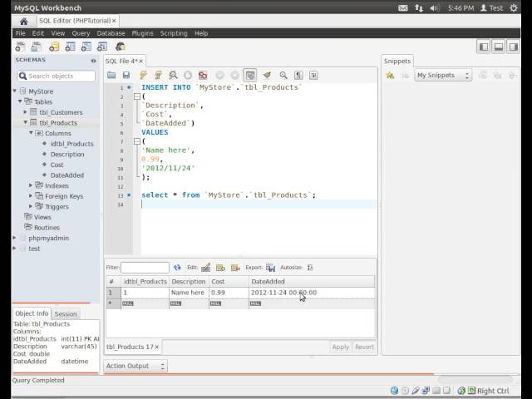532x399 pixels.
Task: Open script file in editor folder icon
Action: click(111, 75)
